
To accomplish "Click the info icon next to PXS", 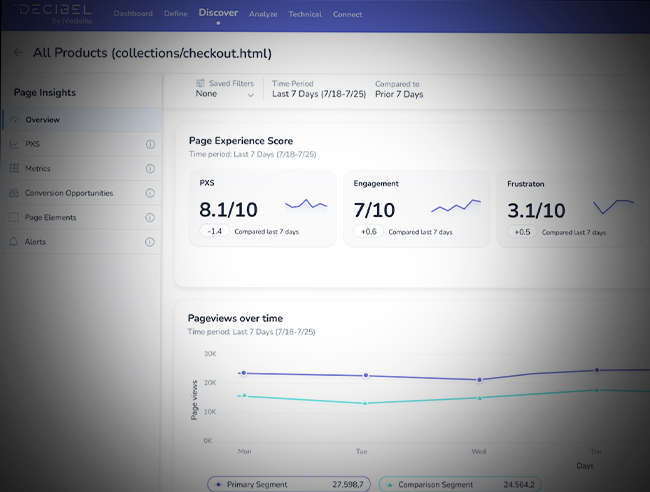I will [x=150, y=144].
